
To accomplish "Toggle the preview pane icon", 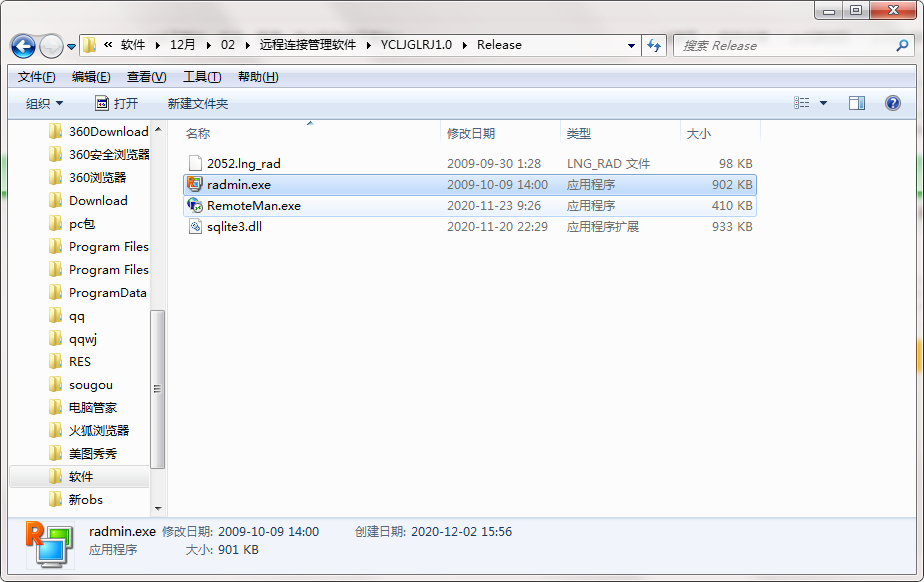I will (x=857, y=103).
